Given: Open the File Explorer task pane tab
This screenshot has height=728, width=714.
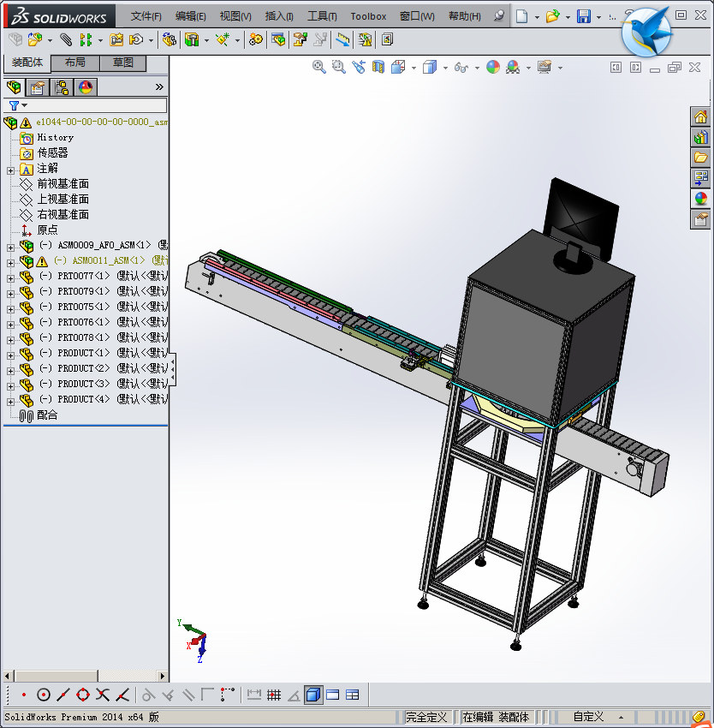Looking at the screenshot, I should tap(700, 158).
